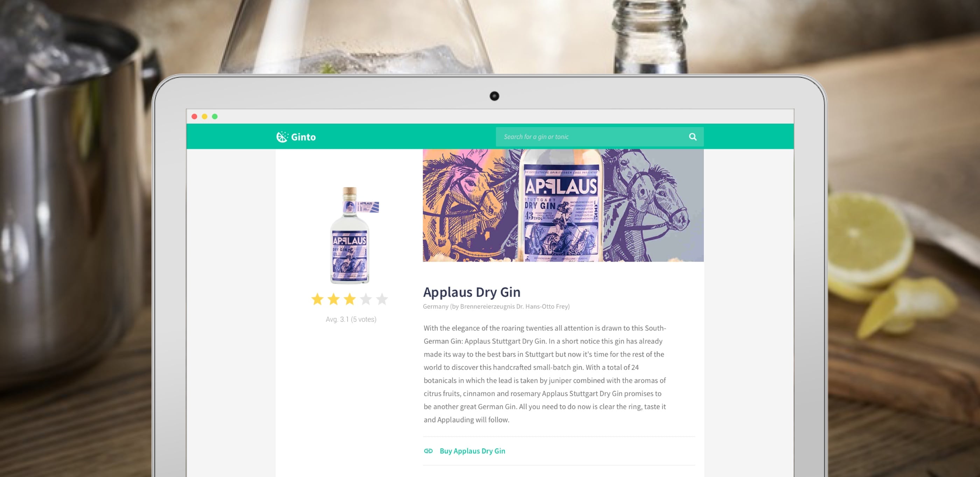
Task: Click the red window close dot
Action: pyautogui.click(x=194, y=117)
